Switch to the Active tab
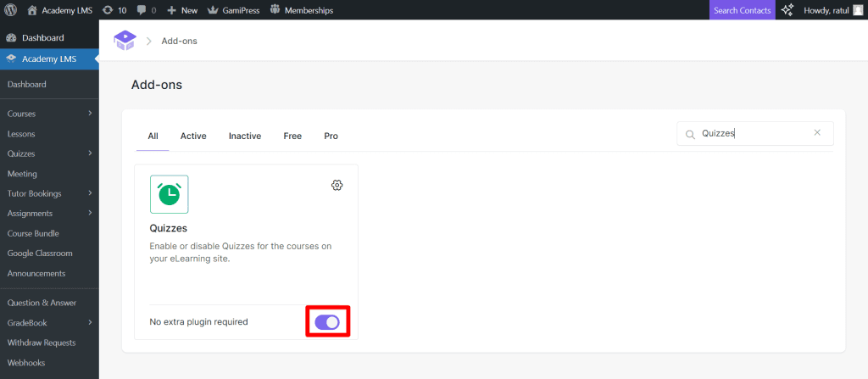Screen dimensions: 868x379 193,136
